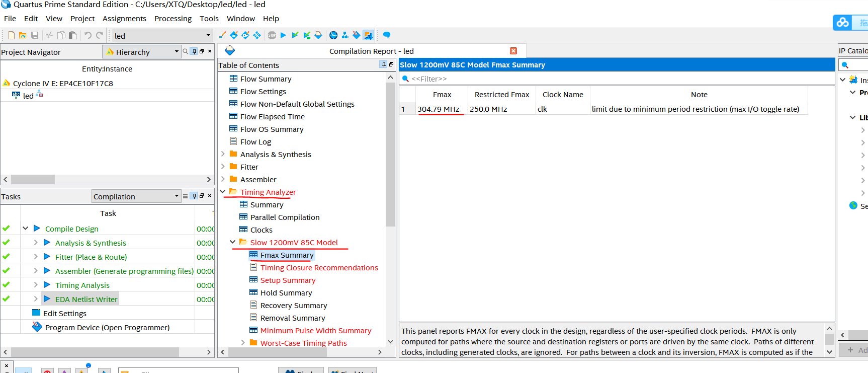Viewport: 868px width, 373px height.
Task: Click the highlighted Compilation Report toolbar icon
Action: (369, 35)
